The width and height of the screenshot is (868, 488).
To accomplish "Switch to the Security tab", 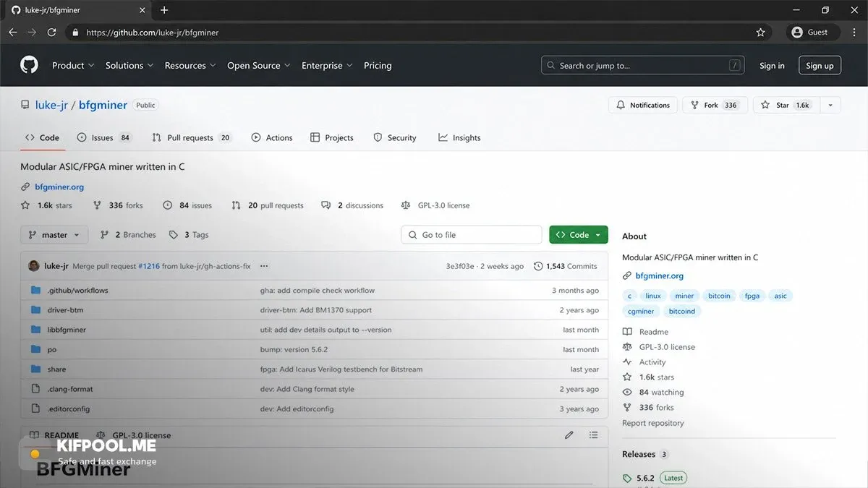I will click(395, 137).
